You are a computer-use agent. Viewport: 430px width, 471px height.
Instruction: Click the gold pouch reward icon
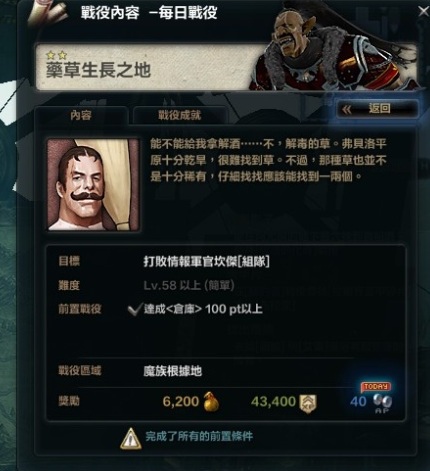tap(211, 402)
